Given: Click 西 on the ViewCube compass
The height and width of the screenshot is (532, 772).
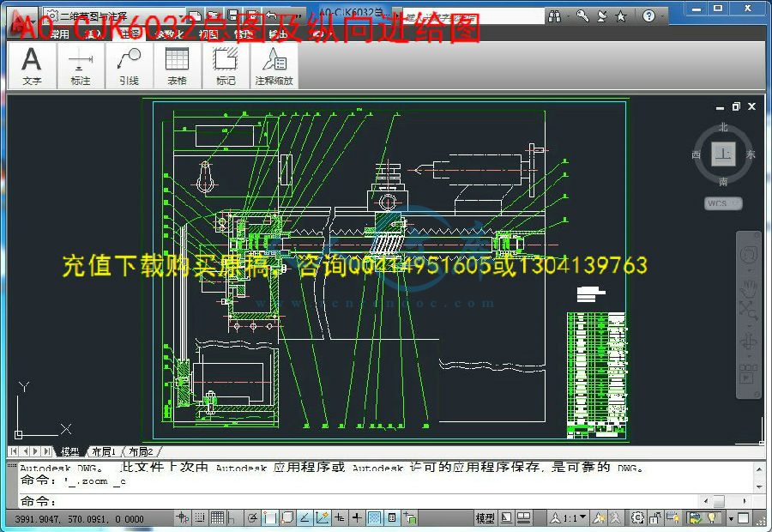Looking at the screenshot, I should tap(696, 154).
